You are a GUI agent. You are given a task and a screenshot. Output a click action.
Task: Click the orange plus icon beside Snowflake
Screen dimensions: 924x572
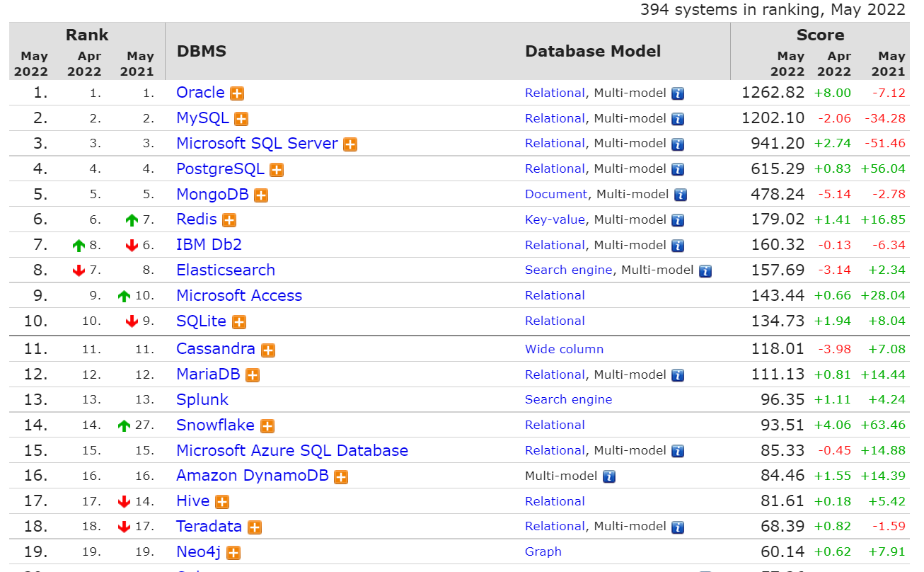267,426
